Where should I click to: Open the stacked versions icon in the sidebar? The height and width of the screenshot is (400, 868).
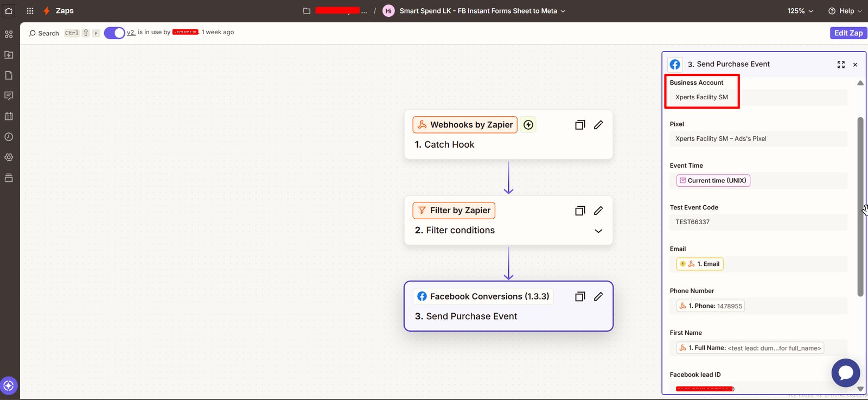pos(9,178)
